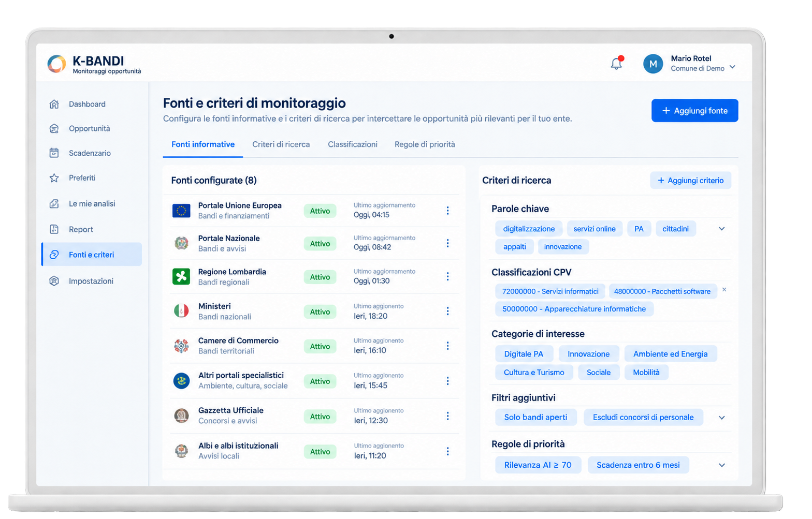This screenshot has width=812, height=519.
Task: Expand the user account dropdown chevron
Action: click(732, 67)
